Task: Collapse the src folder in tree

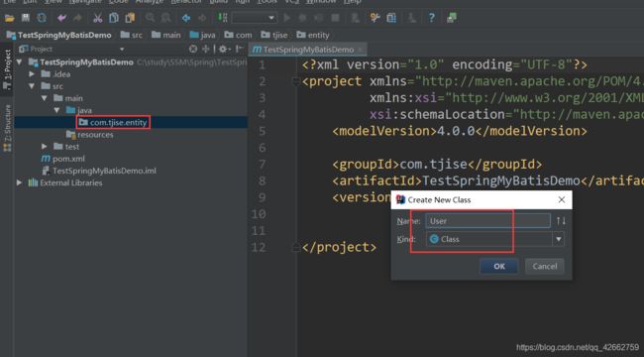Action: 32,86
